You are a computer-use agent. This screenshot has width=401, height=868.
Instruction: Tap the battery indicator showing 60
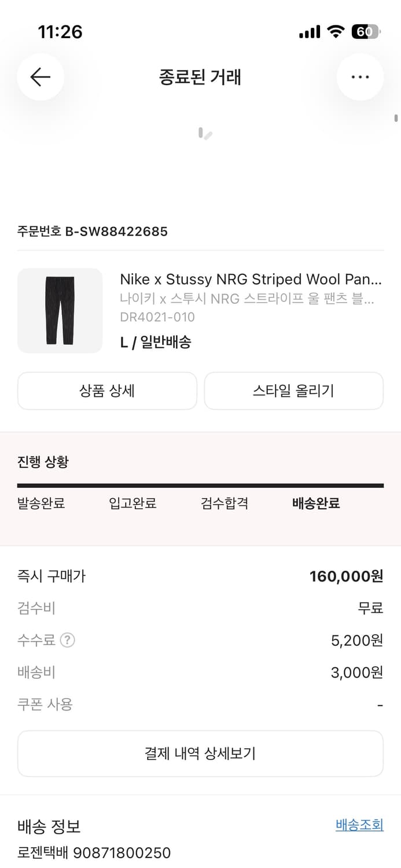tap(363, 32)
